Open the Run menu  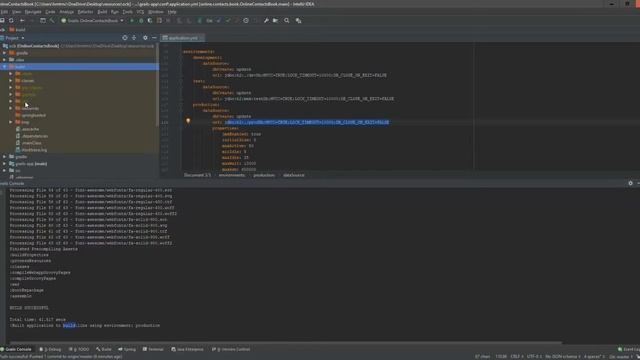pos(115,12)
